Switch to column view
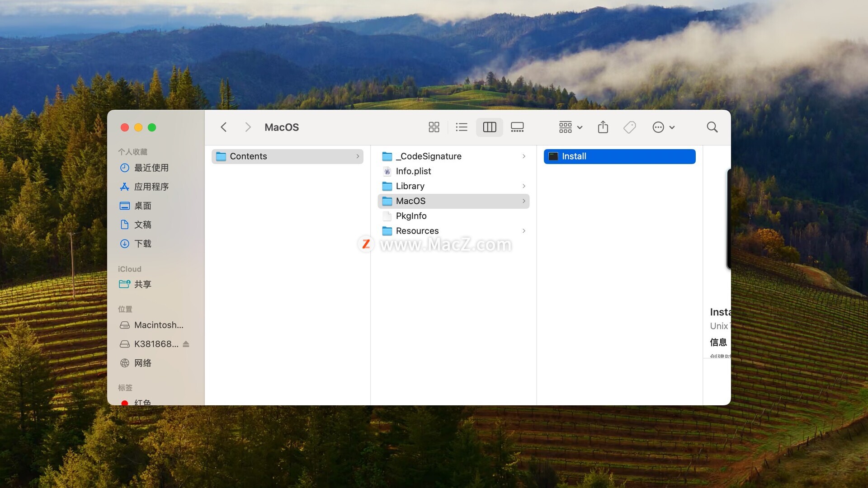Viewport: 868px width, 488px height. pyautogui.click(x=490, y=127)
